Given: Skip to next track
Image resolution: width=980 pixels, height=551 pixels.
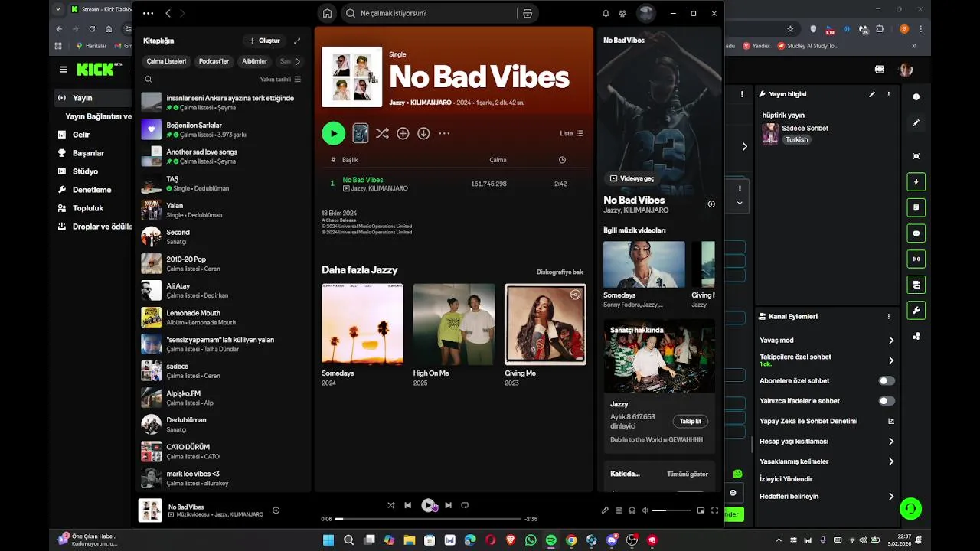Looking at the screenshot, I should [x=448, y=505].
